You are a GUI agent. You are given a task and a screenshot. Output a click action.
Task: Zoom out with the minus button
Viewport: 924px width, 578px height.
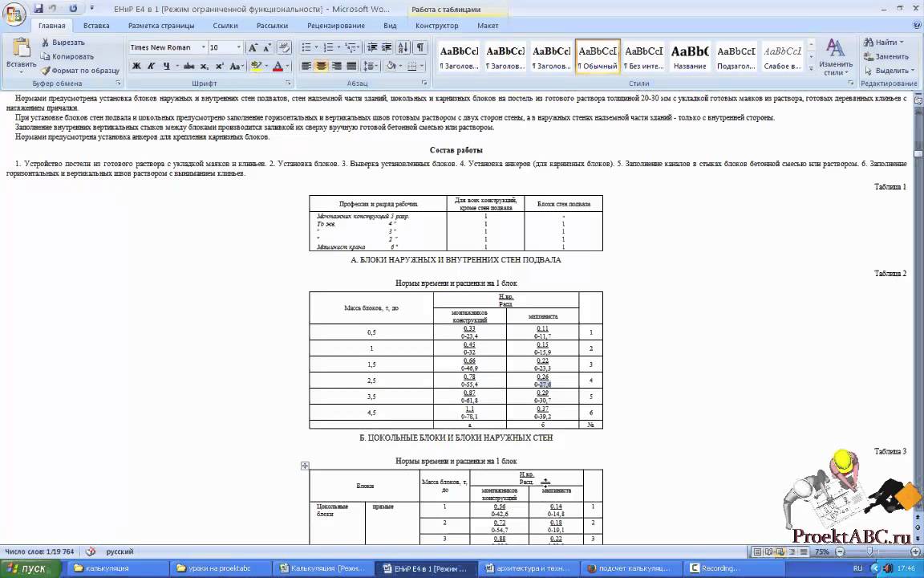tap(841, 552)
